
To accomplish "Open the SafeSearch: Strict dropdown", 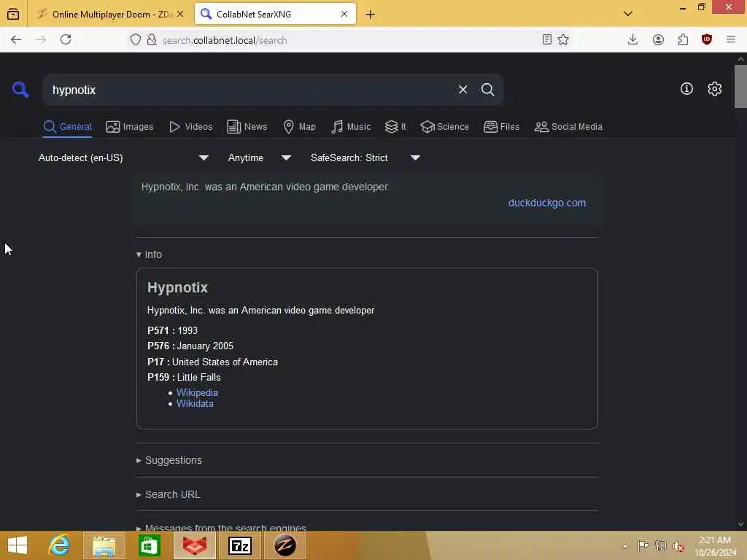I will tap(365, 157).
